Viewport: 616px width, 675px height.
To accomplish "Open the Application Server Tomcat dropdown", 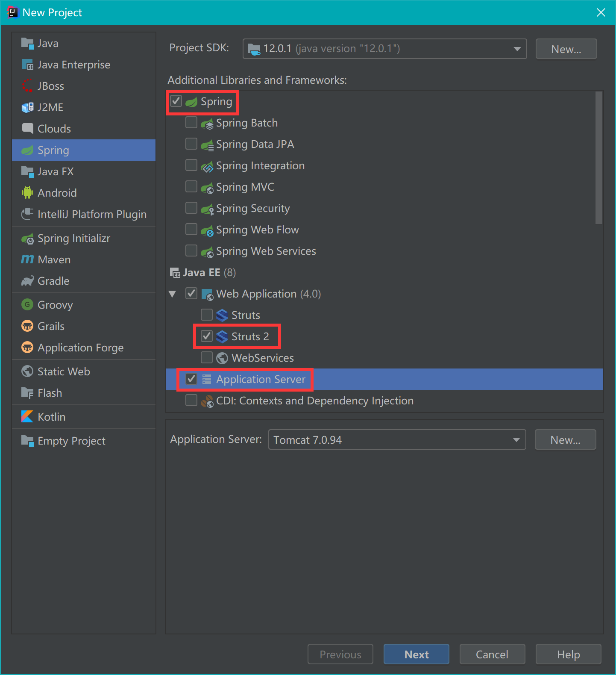I will coord(397,439).
